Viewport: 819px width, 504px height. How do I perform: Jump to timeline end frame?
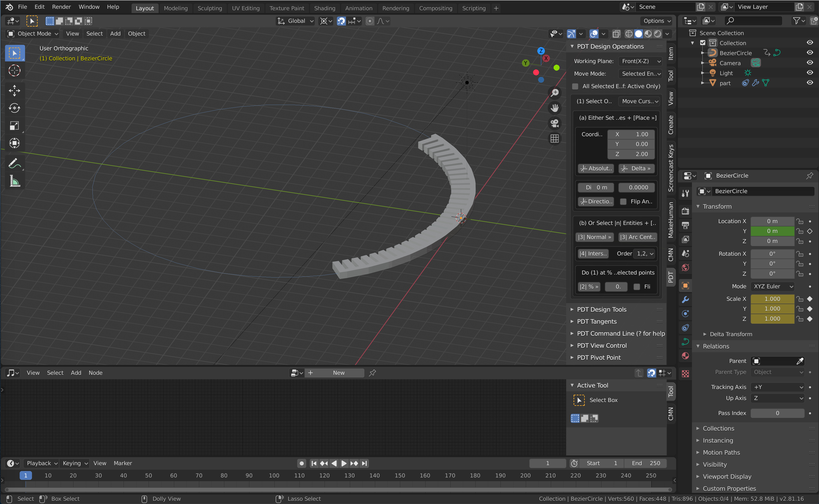(364, 463)
